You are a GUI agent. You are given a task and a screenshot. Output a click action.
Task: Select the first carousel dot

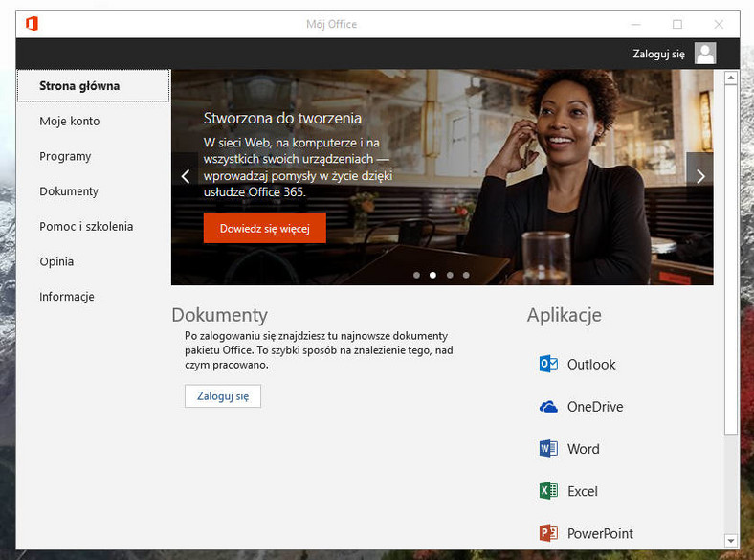[x=416, y=275]
